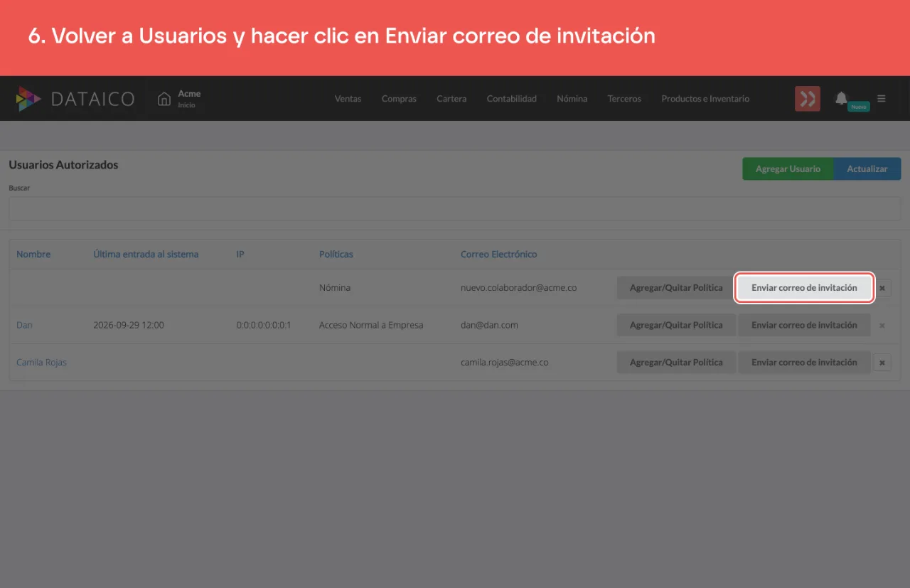The height and width of the screenshot is (588, 910).
Task: Click the Acme company name
Action: click(x=189, y=94)
